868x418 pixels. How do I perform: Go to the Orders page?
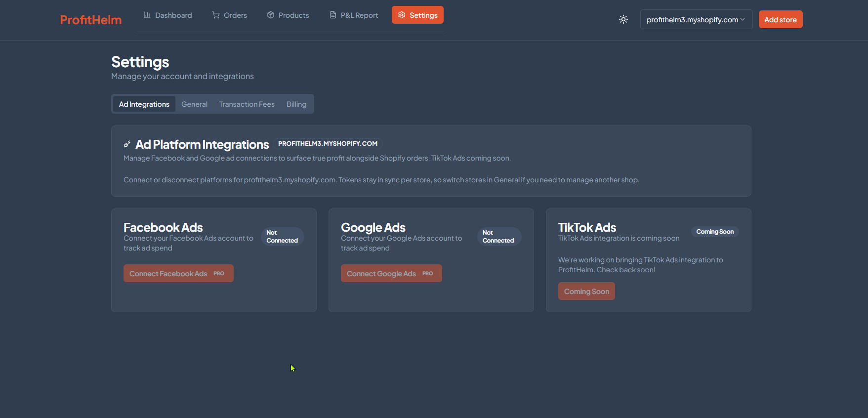coord(230,15)
